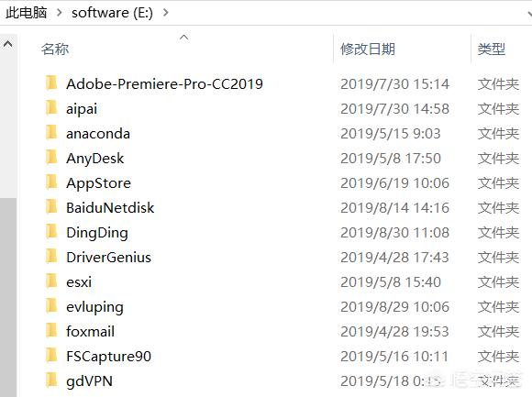This screenshot has height=397, width=532.
Task: Expand breadcrumb arrow after software (E:)
Action: coord(166,13)
